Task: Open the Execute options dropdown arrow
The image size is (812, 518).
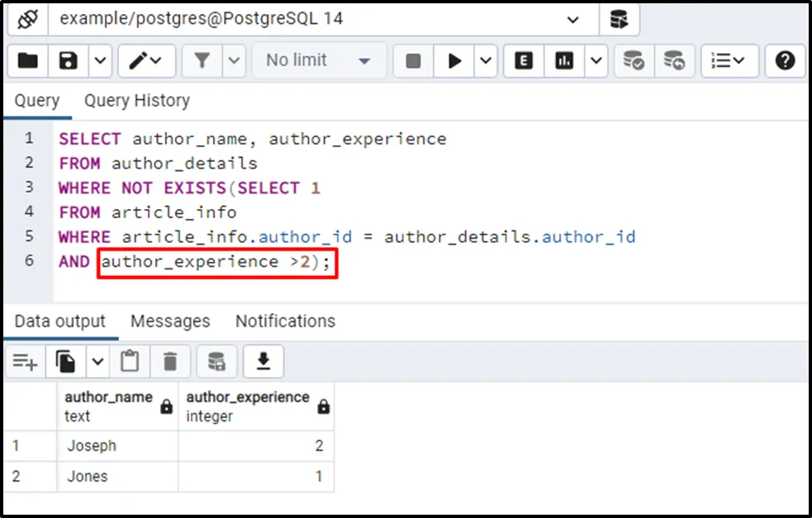Action: coord(485,60)
